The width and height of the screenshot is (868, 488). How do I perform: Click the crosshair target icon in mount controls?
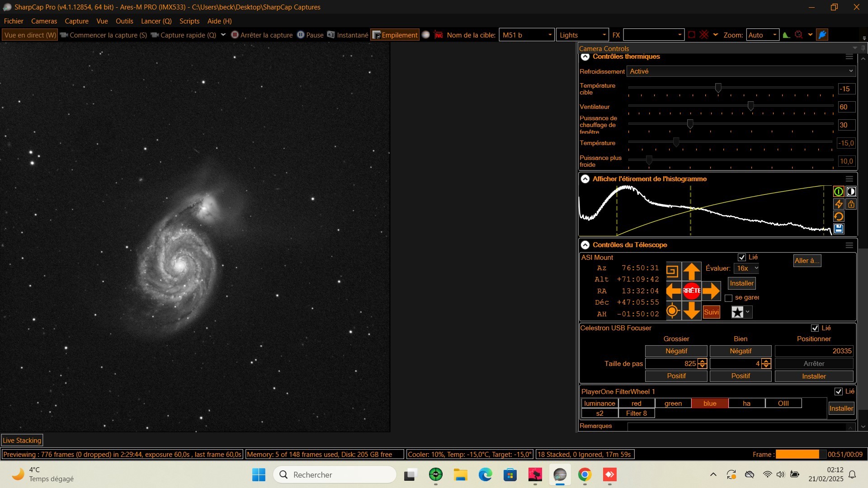[x=673, y=311]
